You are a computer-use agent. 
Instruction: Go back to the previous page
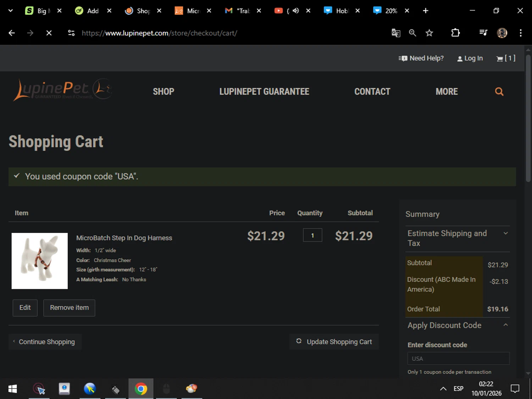(x=12, y=33)
